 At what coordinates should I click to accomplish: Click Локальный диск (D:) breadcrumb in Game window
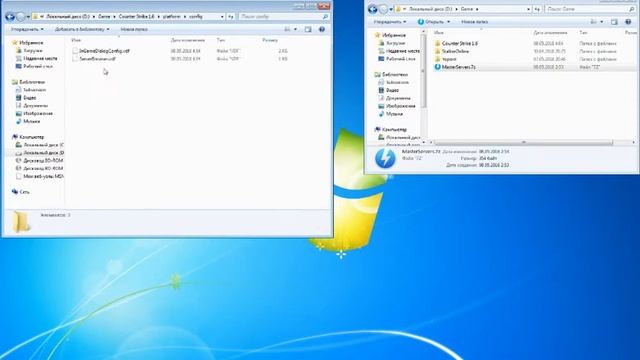click(x=430, y=9)
